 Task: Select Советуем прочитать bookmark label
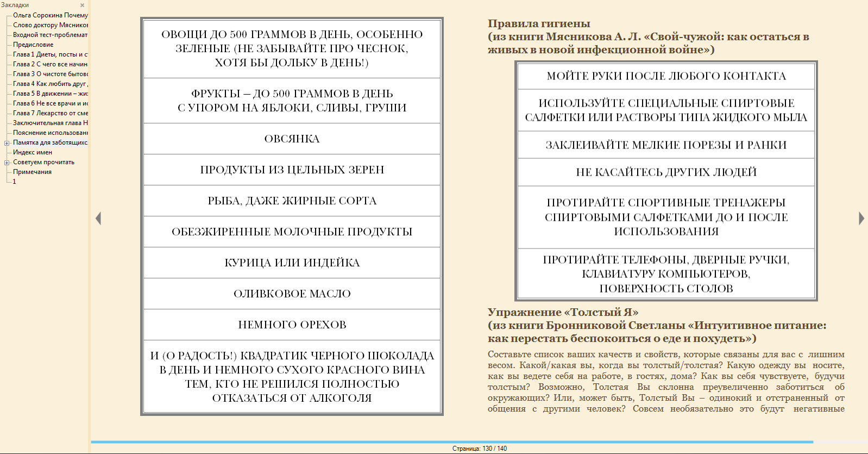point(44,162)
